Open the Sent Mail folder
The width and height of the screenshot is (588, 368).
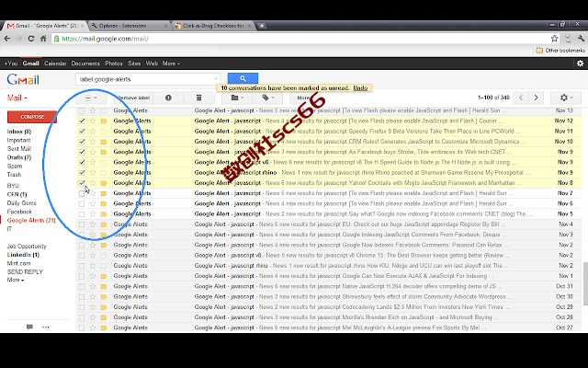(18, 149)
